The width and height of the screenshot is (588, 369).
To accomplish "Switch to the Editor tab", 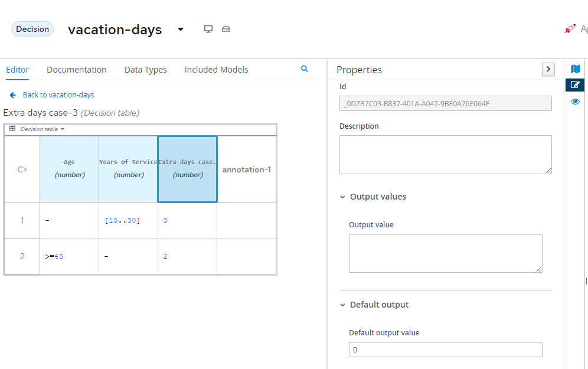I will coord(17,70).
